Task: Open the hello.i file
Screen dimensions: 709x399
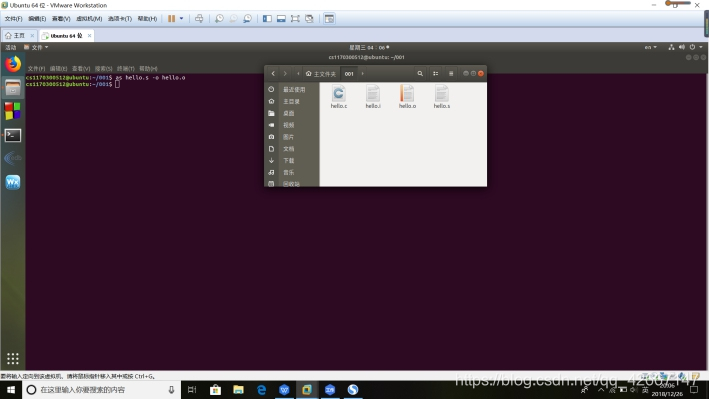Action: tap(373, 97)
